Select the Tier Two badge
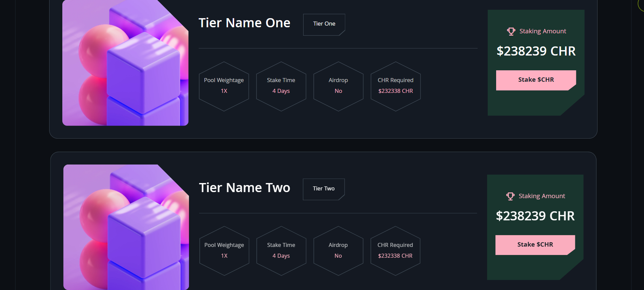This screenshot has height=290, width=644. click(323, 189)
